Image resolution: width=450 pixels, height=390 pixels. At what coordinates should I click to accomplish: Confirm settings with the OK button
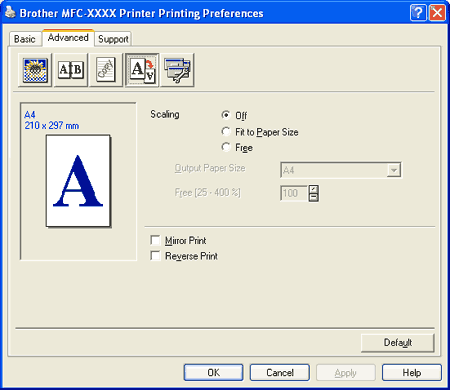pos(213,372)
